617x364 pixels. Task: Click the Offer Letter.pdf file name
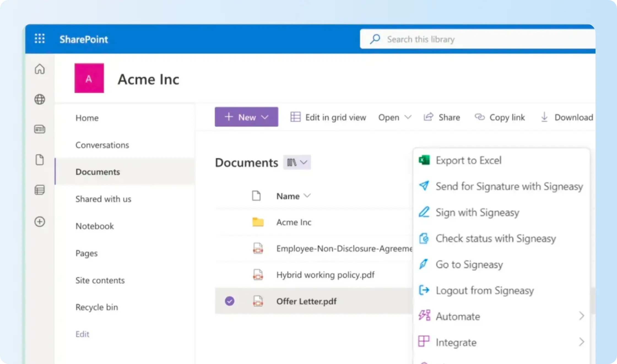click(306, 301)
